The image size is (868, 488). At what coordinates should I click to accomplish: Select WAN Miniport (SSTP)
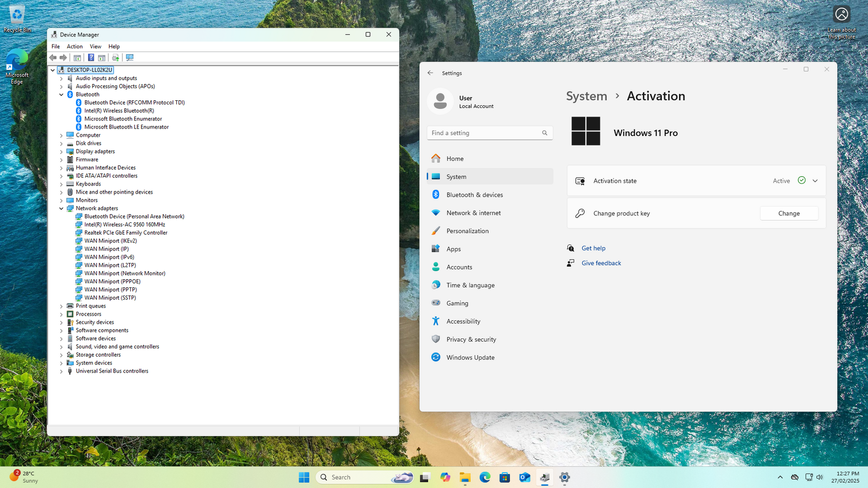click(x=110, y=298)
